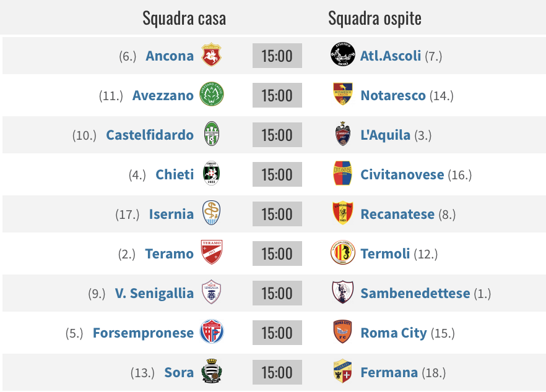Open the Roma City team link
Viewport: 546px width, 392px height.
tap(394, 333)
